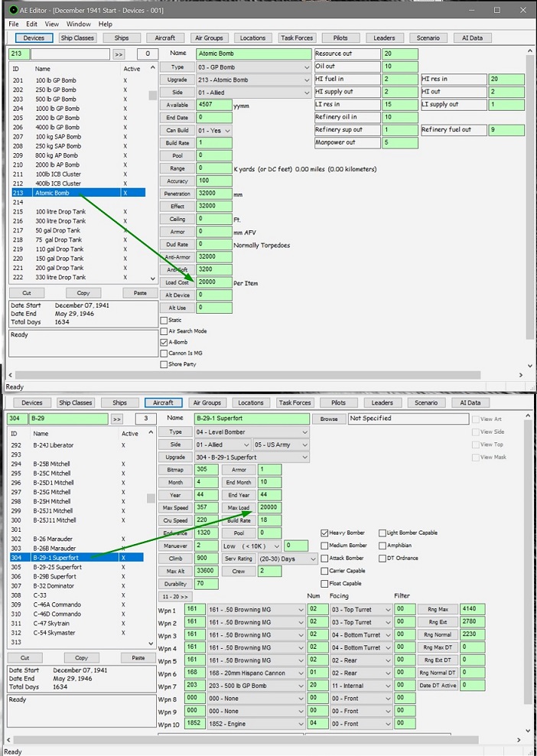Enable the Carrier Capable checkbox
The image size is (537, 756).
click(x=324, y=570)
